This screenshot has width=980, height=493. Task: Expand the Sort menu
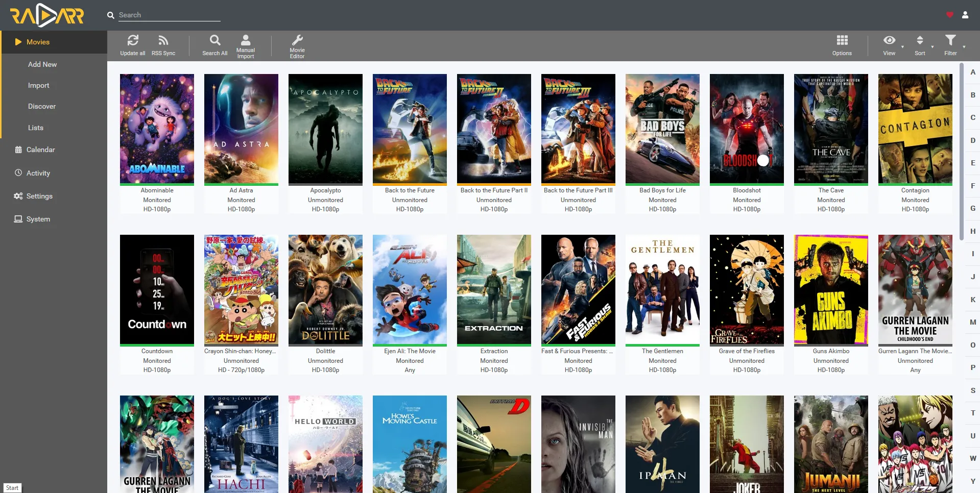[920, 41]
